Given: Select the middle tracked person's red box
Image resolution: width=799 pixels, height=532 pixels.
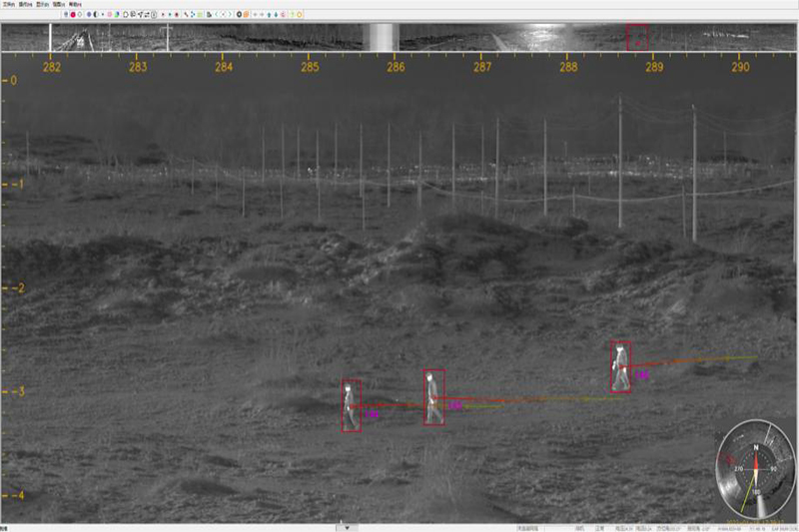Looking at the screenshot, I should click(433, 396).
